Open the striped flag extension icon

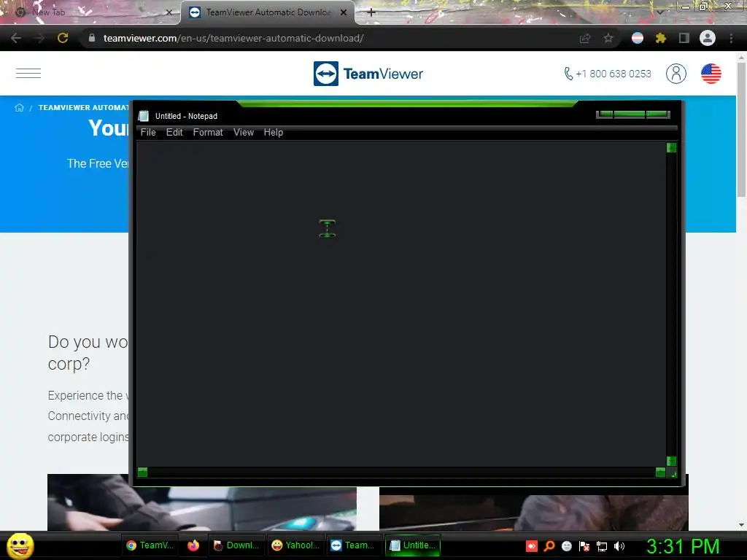[x=638, y=38]
